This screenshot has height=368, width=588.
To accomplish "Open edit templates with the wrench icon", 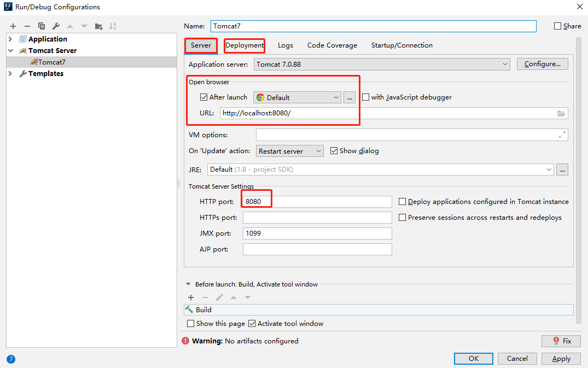I will point(55,26).
